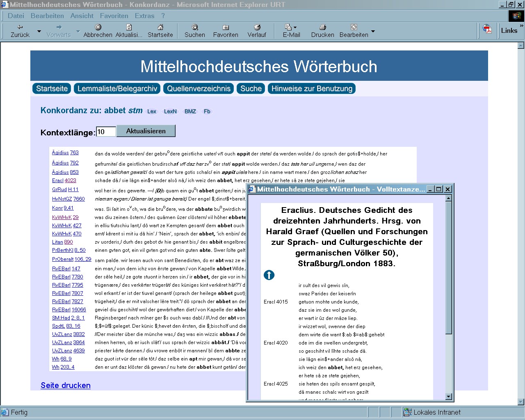Screen dimensions: 525x420
Task: Click the popup vertical scrollbar thumb
Action: tap(448, 267)
